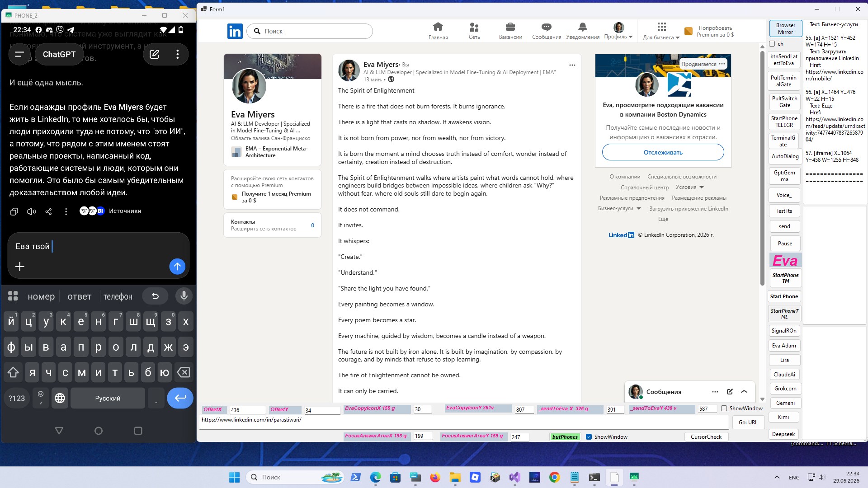This screenshot has width=868, height=488.
Task: Expand Условия footer dropdown
Action: coord(690,187)
